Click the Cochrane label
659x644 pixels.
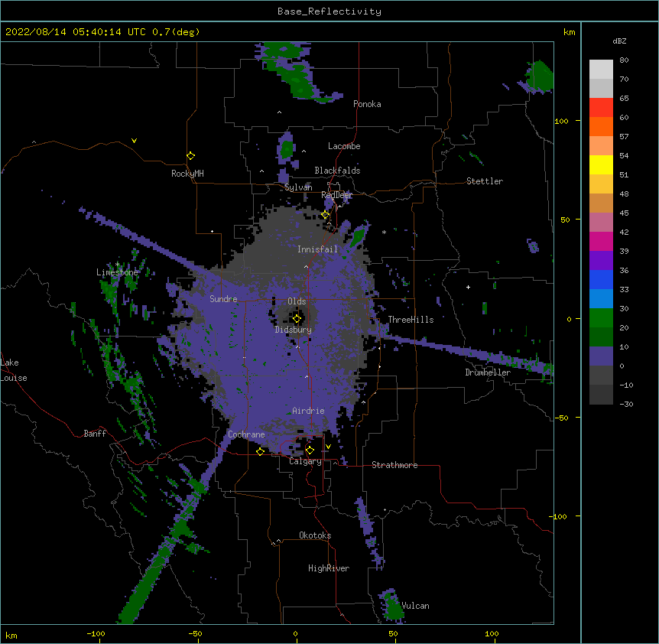[246, 434]
